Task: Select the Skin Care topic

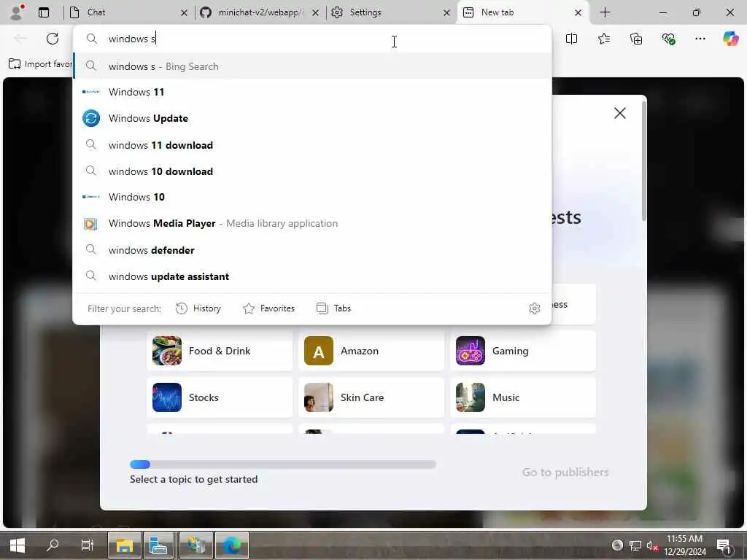Action: click(371, 397)
